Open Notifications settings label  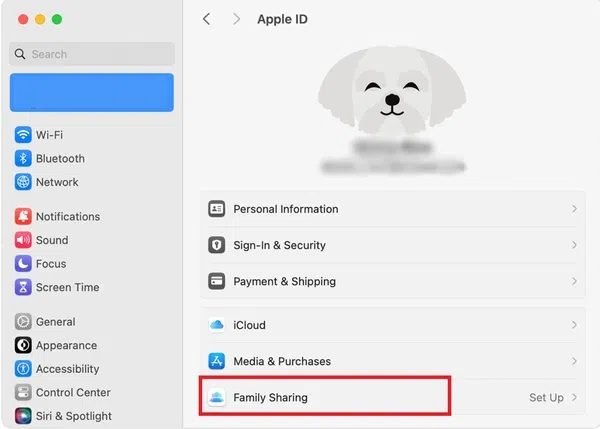pos(68,217)
